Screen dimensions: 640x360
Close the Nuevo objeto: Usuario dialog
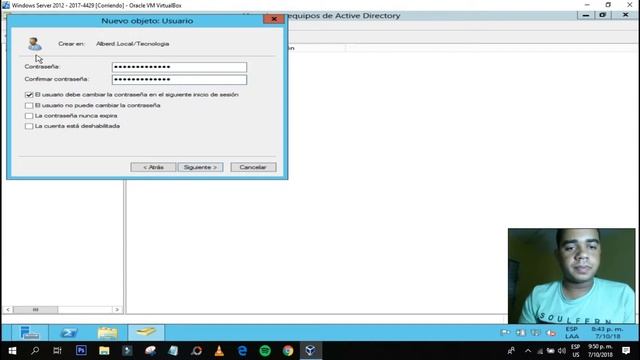click(x=274, y=19)
